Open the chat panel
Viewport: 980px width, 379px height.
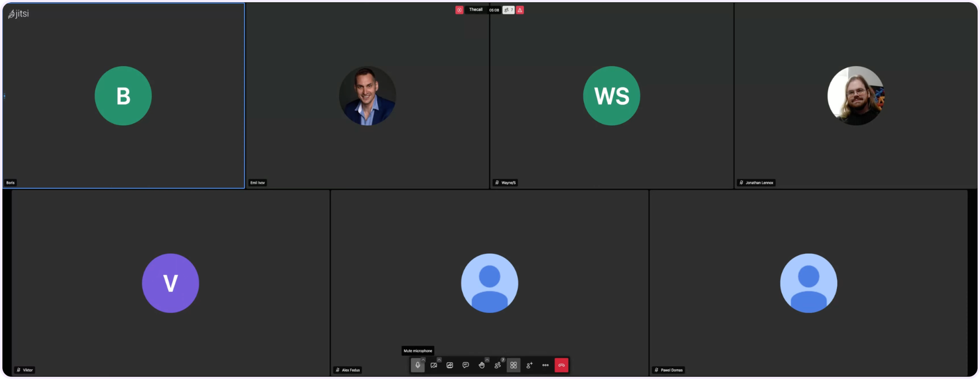point(465,365)
